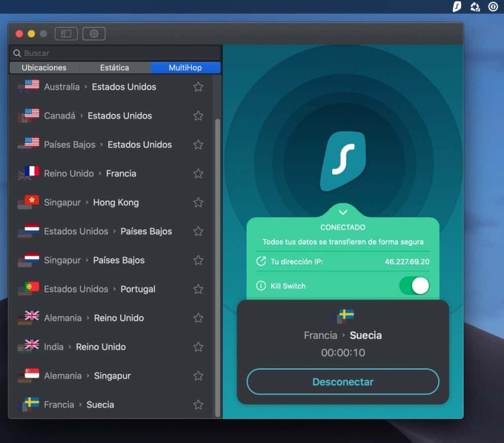Collapse the connection status panel chevron
The image size is (504, 443).
pyautogui.click(x=343, y=212)
